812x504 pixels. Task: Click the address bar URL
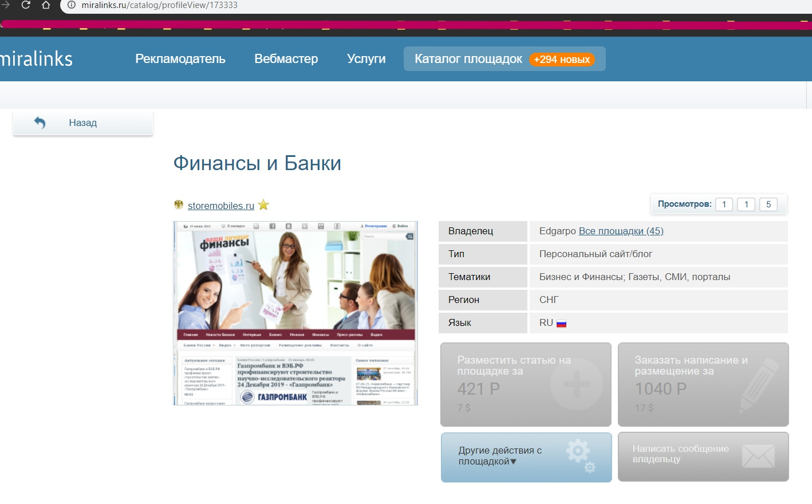tap(159, 5)
